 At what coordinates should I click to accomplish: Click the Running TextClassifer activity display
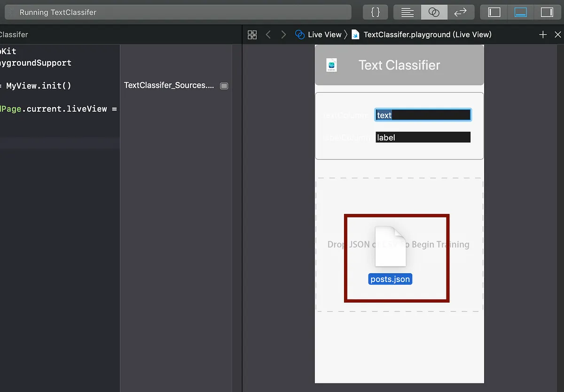[179, 12]
